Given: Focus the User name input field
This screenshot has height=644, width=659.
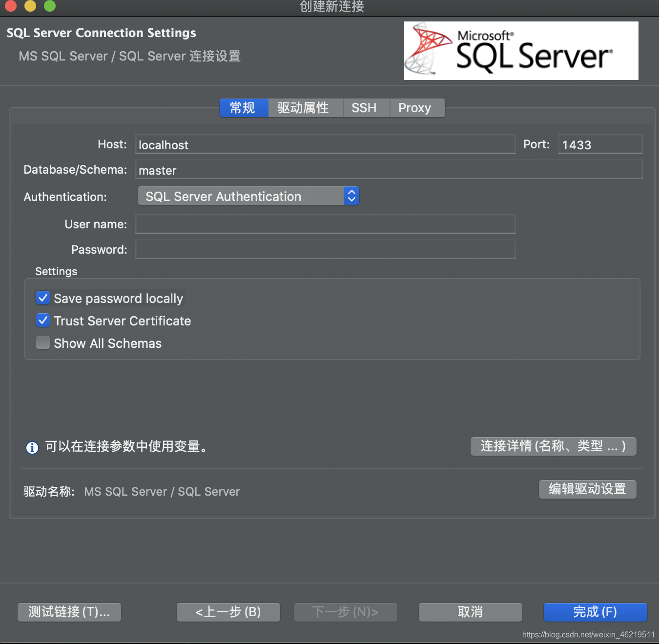Looking at the screenshot, I should pos(325,224).
